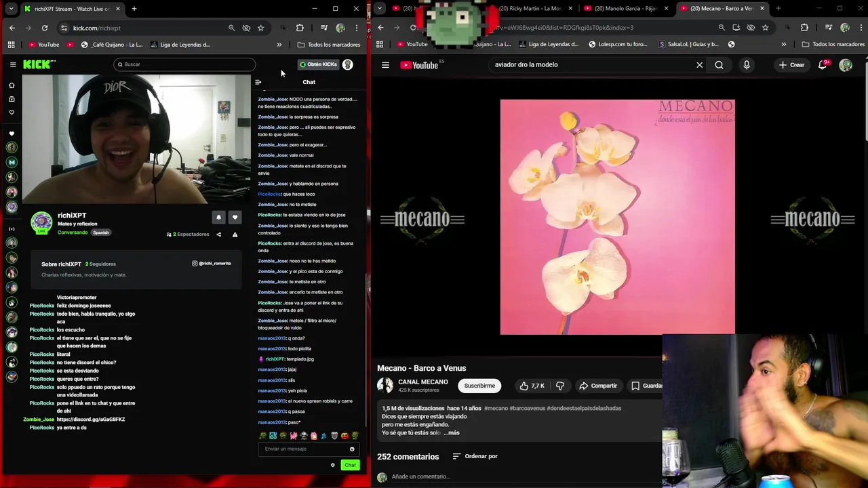This screenshot has width=868, height=488.
Task: Close the Manolo Garcia tab
Action: [666, 8]
